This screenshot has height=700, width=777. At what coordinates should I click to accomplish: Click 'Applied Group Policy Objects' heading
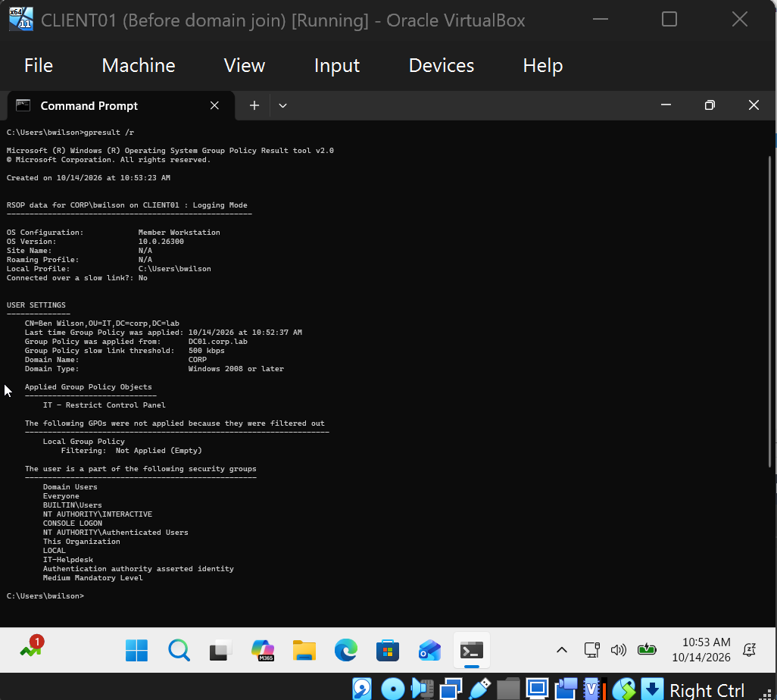(x=88, y=386)
